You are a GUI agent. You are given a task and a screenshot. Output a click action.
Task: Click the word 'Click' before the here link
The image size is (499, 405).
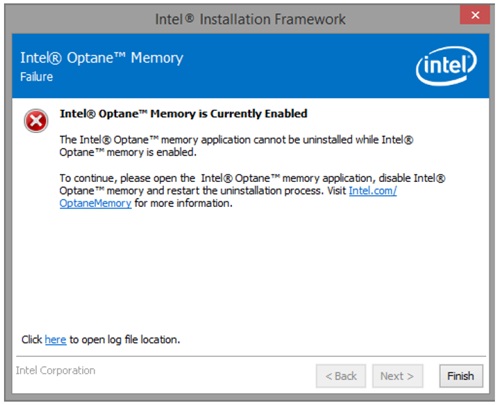(32, 340)
